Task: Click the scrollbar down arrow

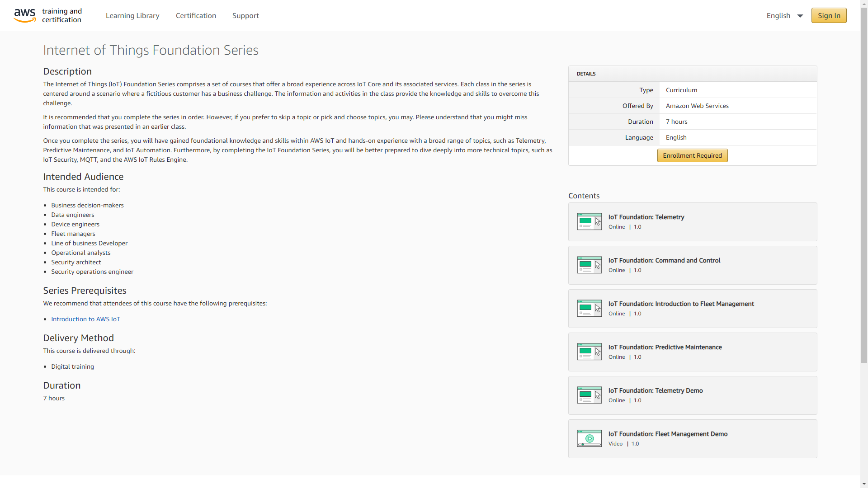Action: 864,484
